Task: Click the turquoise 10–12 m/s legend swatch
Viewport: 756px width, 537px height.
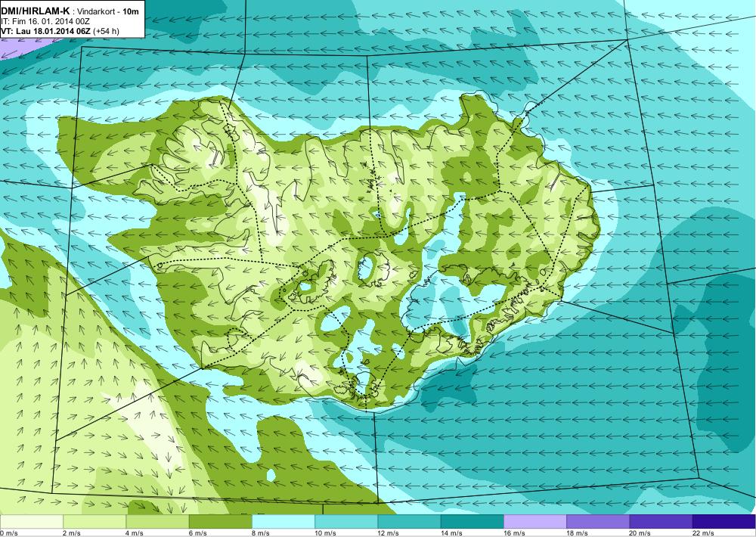Action: [346, 522]
